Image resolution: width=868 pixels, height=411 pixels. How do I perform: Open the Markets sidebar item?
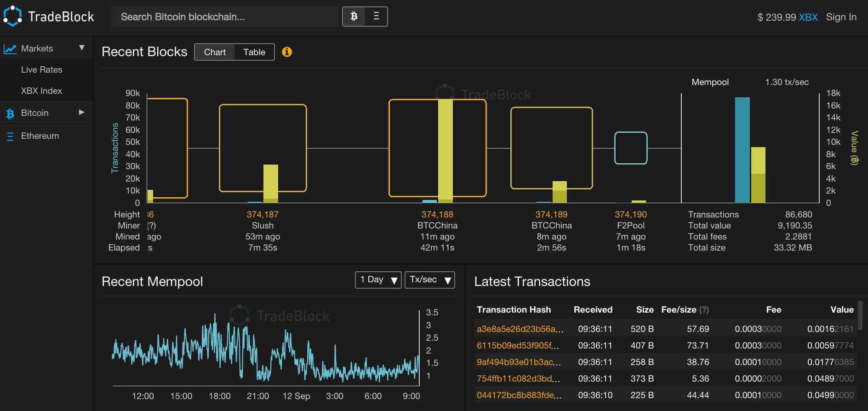click(x=37, y=49)
